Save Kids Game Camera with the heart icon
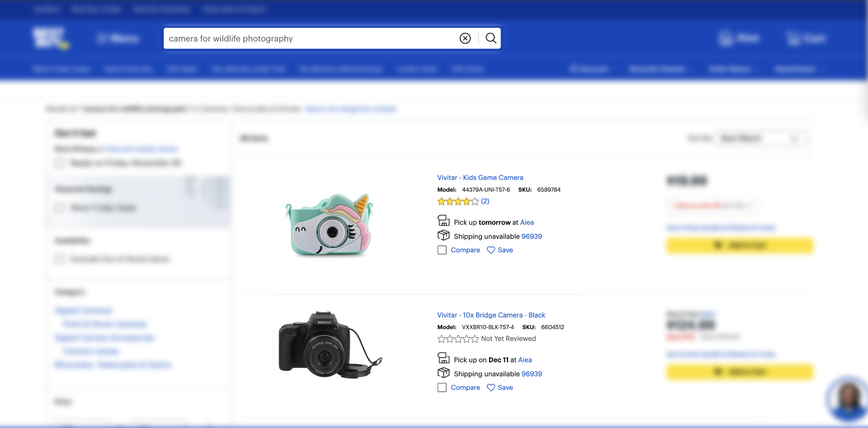Viewport: 868px width, 428px height. (x=491, y=250)
